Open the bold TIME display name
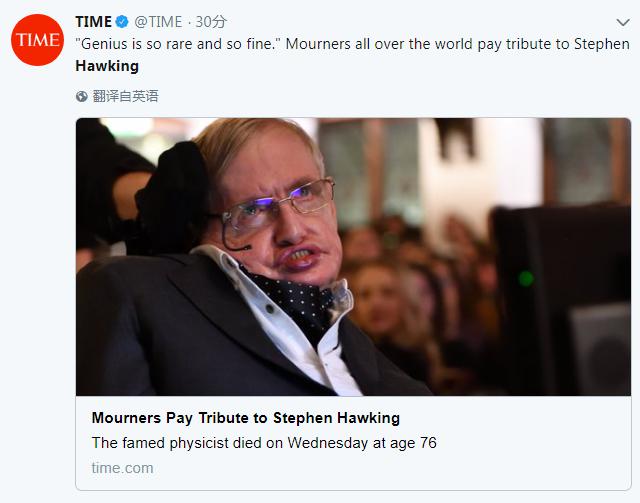This screenshot has height=503, width=640. [x=94, y=22]
